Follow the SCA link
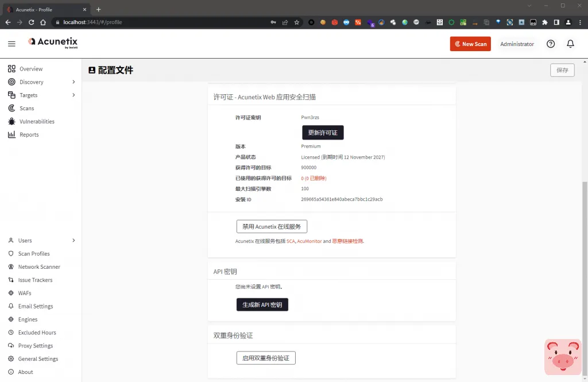This screenshot has width=588, height=382. (x=291, y=241)
